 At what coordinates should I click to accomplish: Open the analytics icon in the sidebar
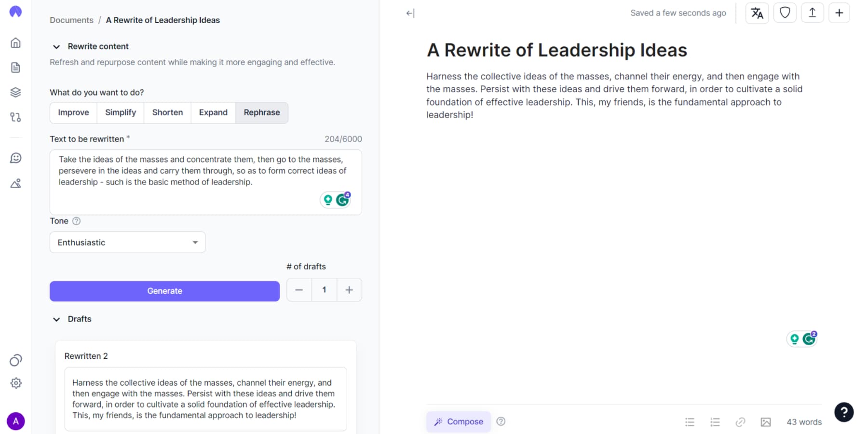point(15,184)
